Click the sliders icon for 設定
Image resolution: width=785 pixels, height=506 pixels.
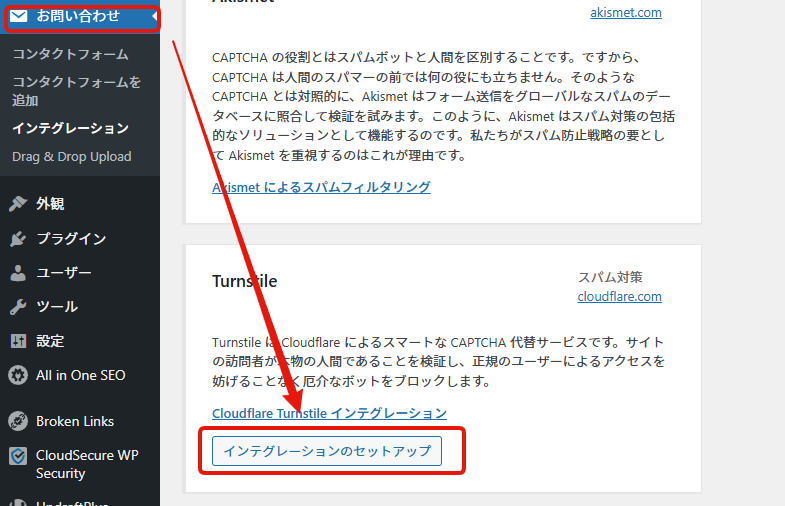(x=18, y=341)
